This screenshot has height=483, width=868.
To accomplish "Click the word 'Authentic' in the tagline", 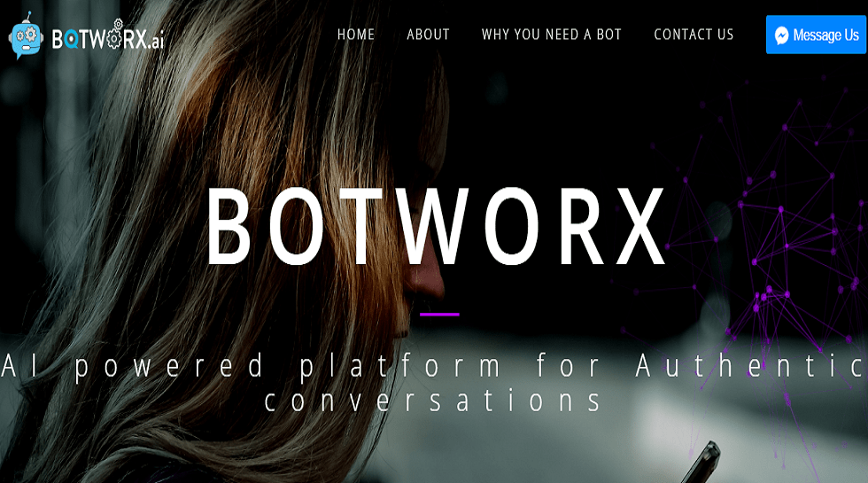I will pos(750,366).
